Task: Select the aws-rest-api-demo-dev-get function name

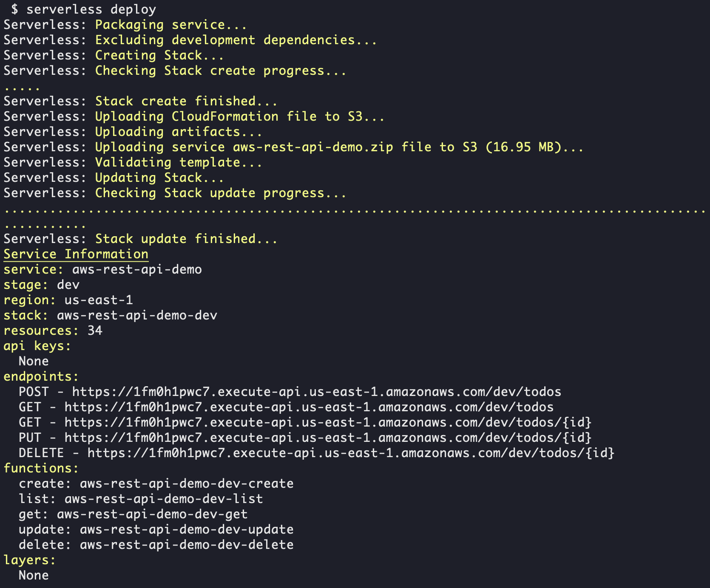Action: tap(152, 514)
